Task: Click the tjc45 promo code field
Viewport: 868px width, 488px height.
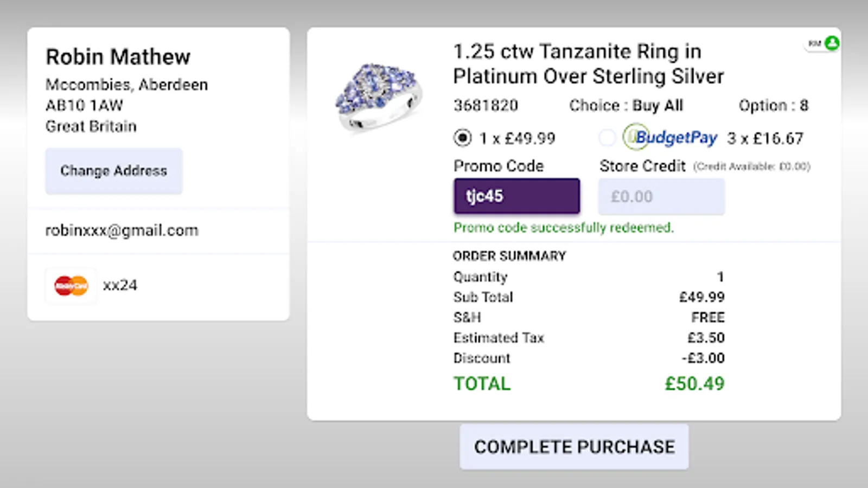Action: 516,196
